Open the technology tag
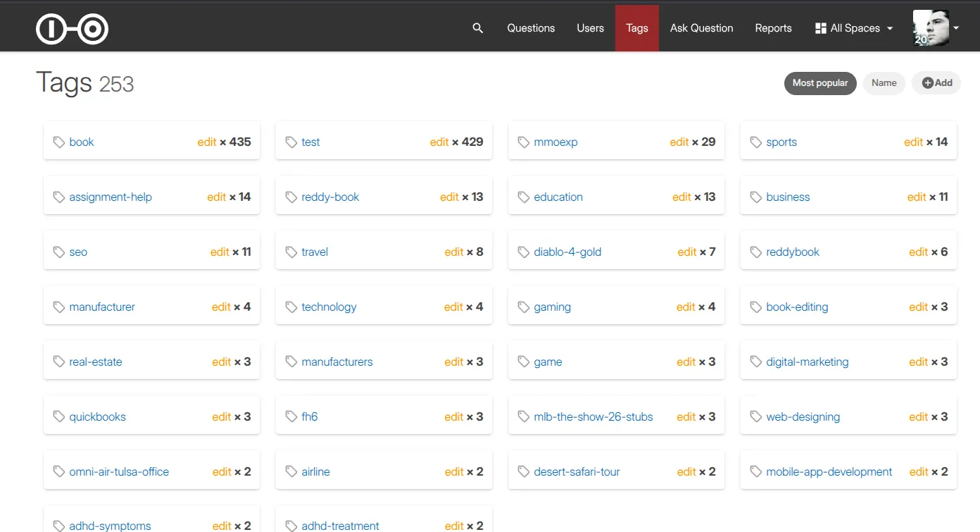 [329, 307]
